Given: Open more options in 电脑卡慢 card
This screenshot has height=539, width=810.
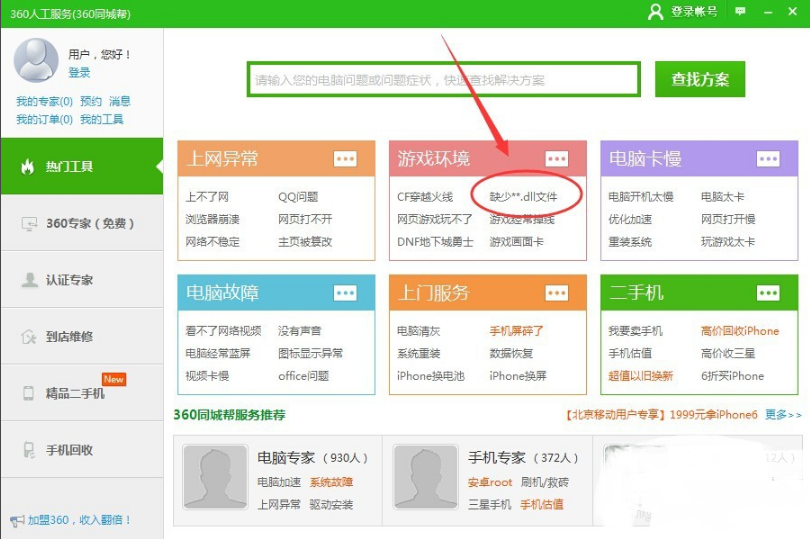Looking at the screenshot, I should tap(768, 159).
